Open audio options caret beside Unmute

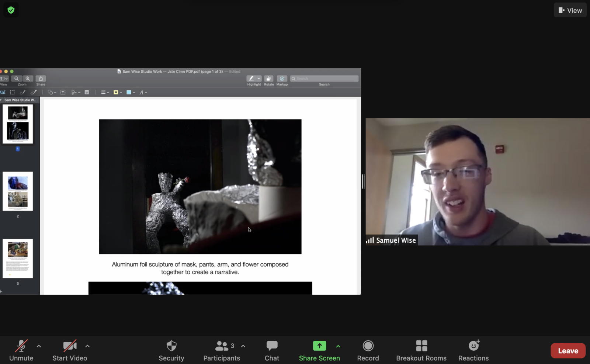[39, 346]
